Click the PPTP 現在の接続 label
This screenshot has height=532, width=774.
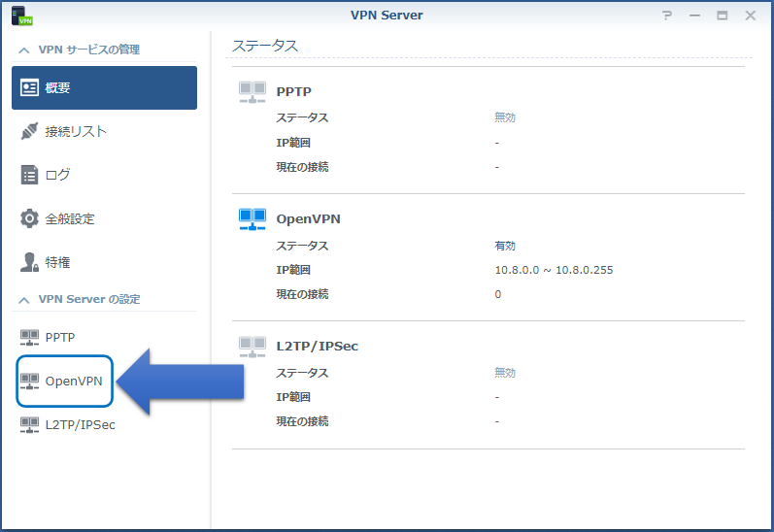click(x=302, y=167)
